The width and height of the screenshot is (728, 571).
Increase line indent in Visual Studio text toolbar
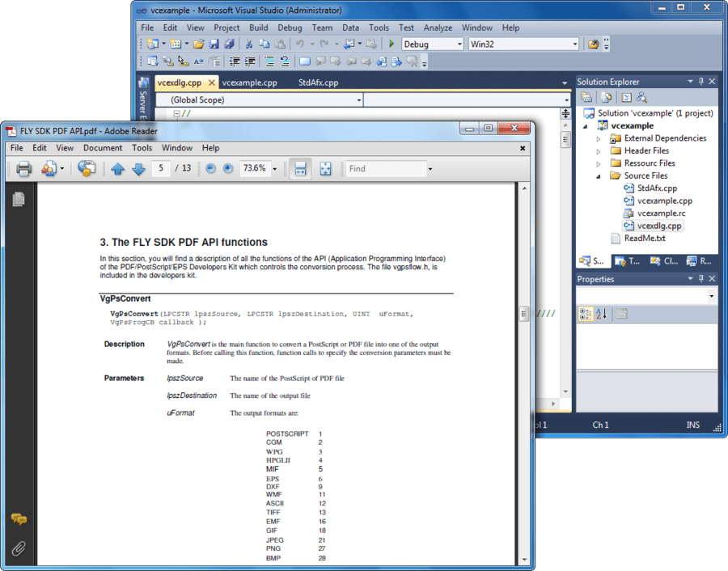(250, 61)
